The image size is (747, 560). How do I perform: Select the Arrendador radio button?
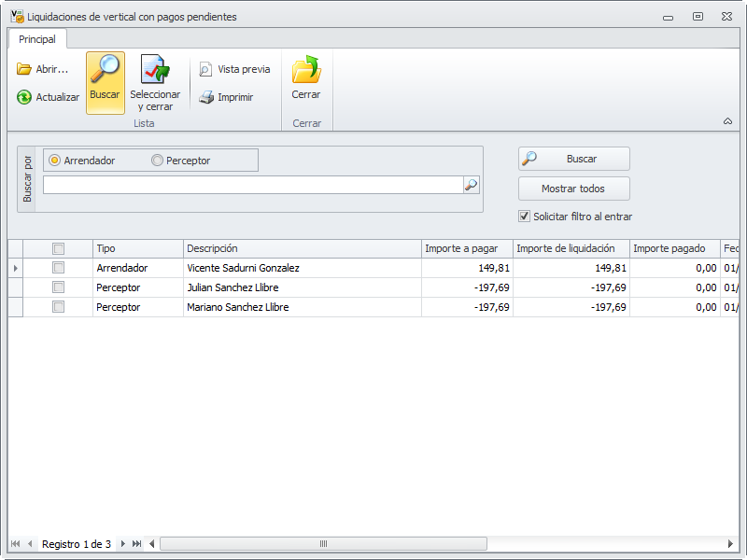pyautogui.click(x=55, y=161)
